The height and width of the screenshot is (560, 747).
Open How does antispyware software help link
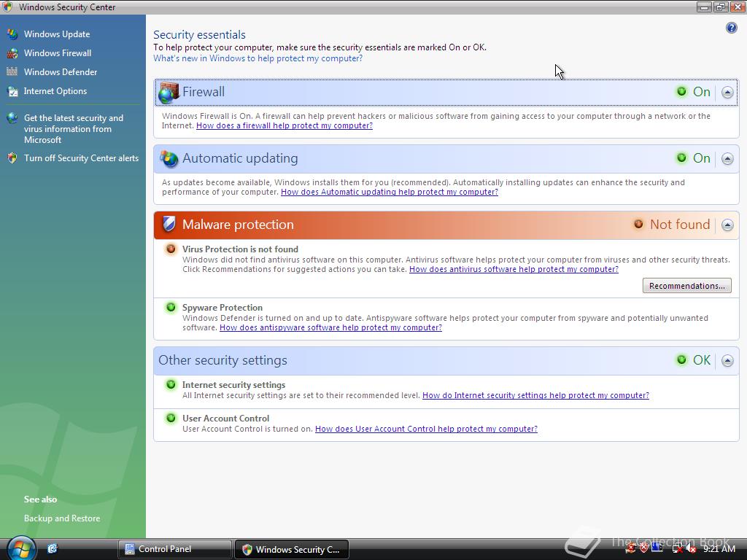point(330,327)
